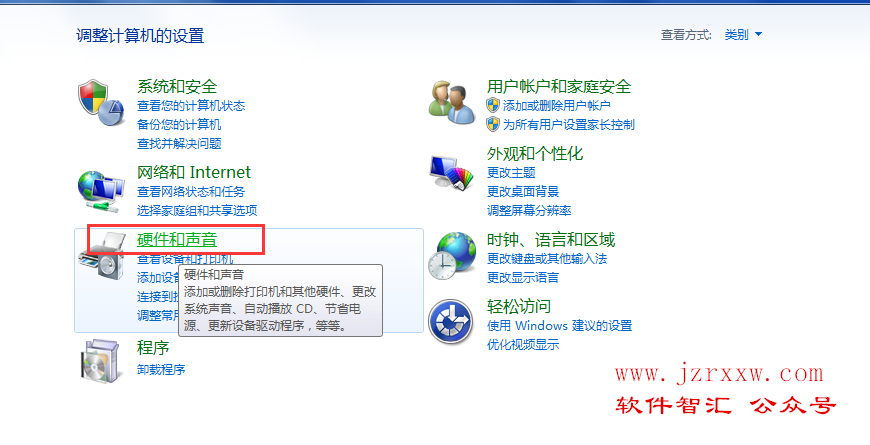Click the dropdown arrow next to 类别

(x=758, y=35)
